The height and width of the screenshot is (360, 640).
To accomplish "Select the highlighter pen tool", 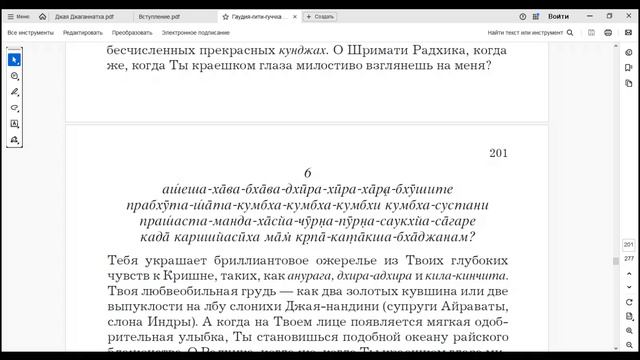I will [x=14, y=92].
